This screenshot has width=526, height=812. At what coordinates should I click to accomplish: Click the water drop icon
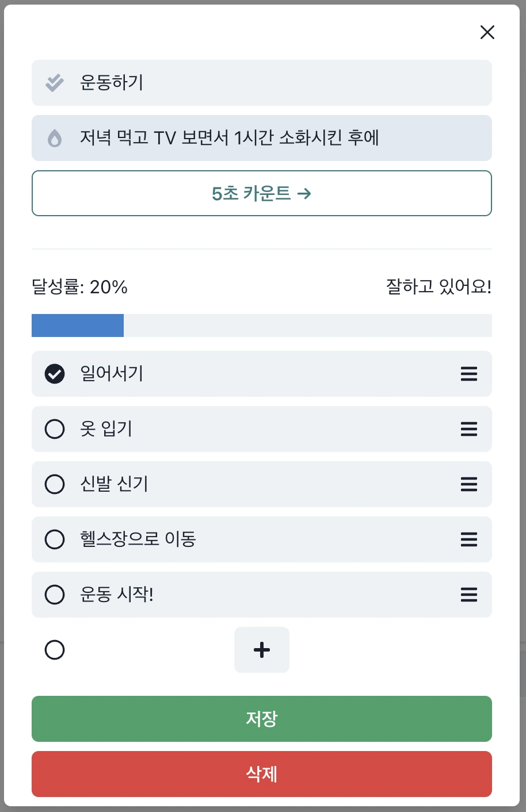pos(55,138)
